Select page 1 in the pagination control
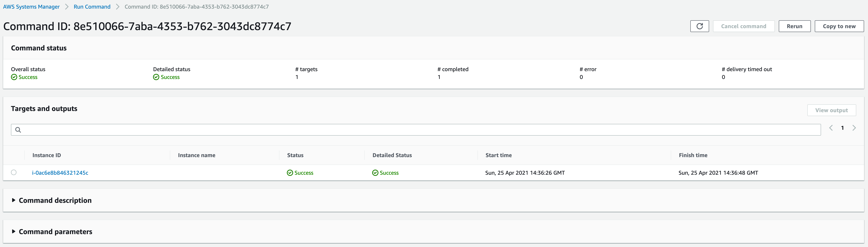The image size is (868, 247). 842,128
